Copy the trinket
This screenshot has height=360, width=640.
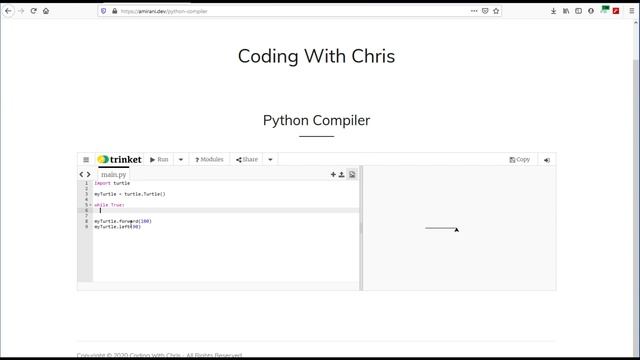(520, 160)
